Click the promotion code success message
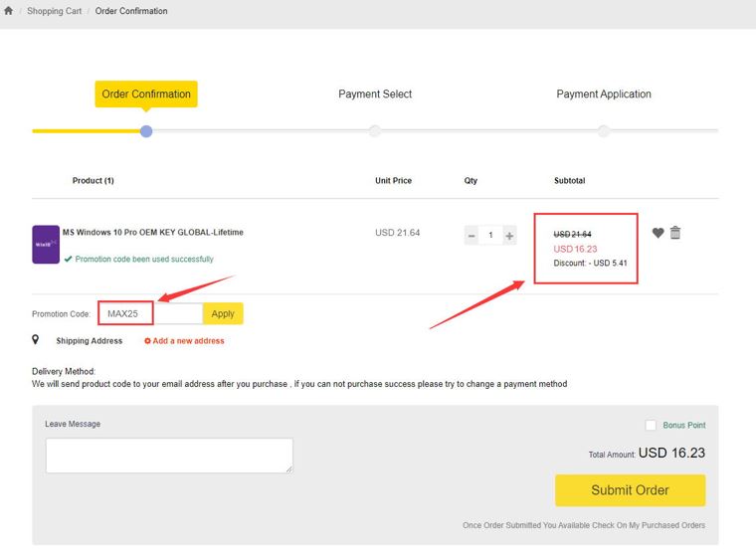The image size is (756, 559). pos(144,259)
